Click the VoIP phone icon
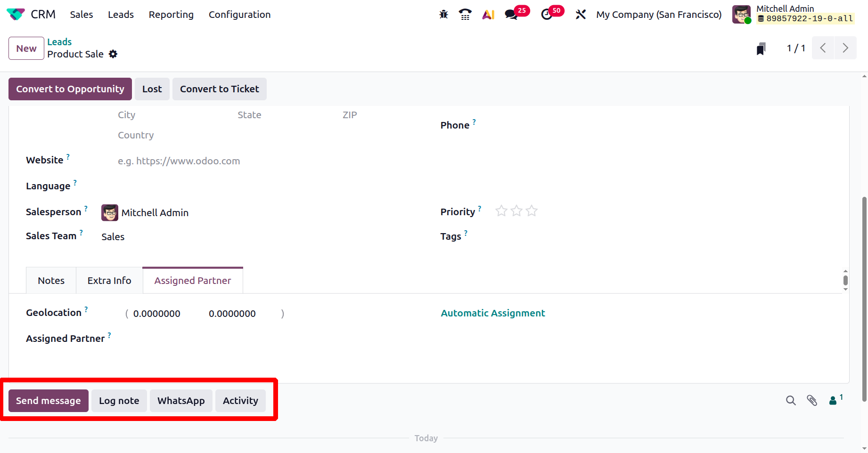Image resolution: width=868 pixels, height=453 pixels. point(465,15)
